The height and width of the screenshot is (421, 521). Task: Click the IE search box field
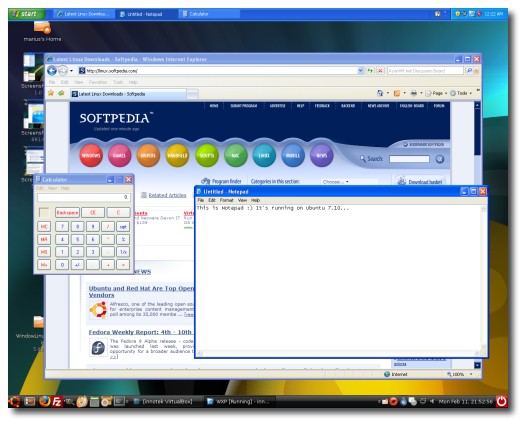[425, 71]
